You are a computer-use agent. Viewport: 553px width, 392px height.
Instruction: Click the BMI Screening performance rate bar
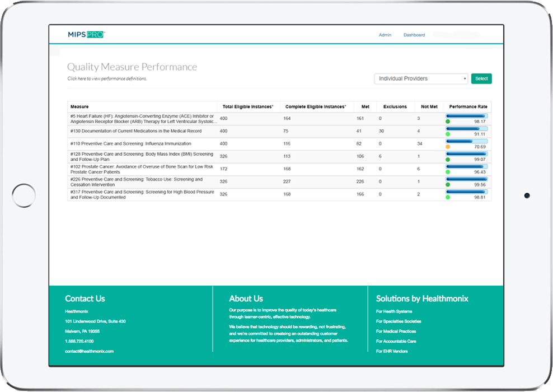466,154
